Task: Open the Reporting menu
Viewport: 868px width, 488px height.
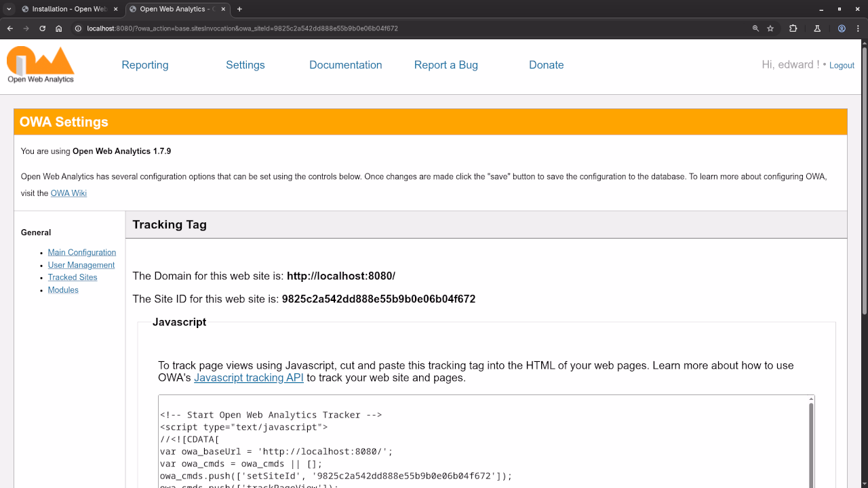Action: [x=145, y=65]
